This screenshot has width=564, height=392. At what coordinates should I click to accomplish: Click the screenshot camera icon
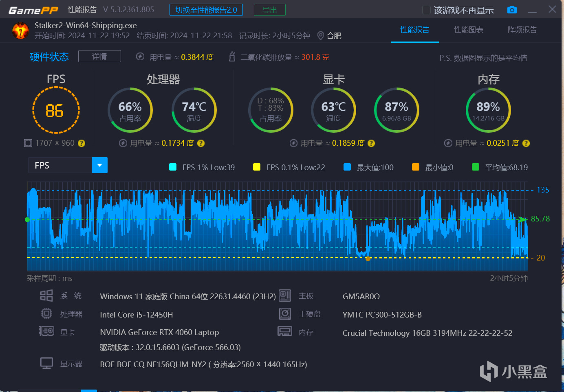coord(512,10)
